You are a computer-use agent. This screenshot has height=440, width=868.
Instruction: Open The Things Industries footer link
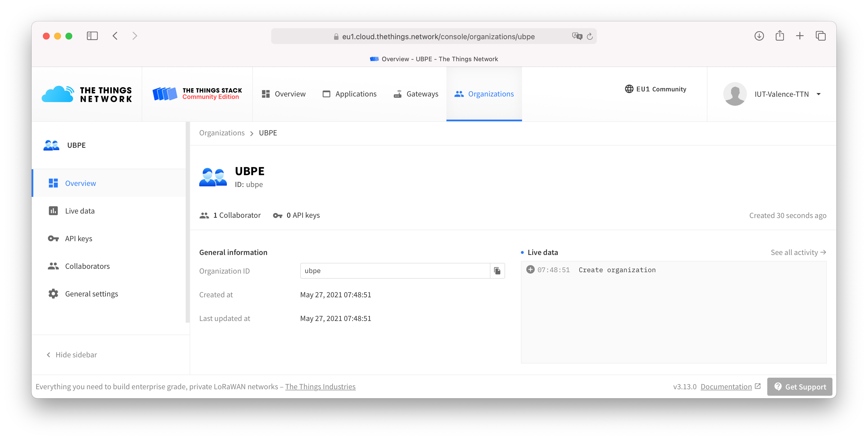pyautogui.click(x=320, y=386)
